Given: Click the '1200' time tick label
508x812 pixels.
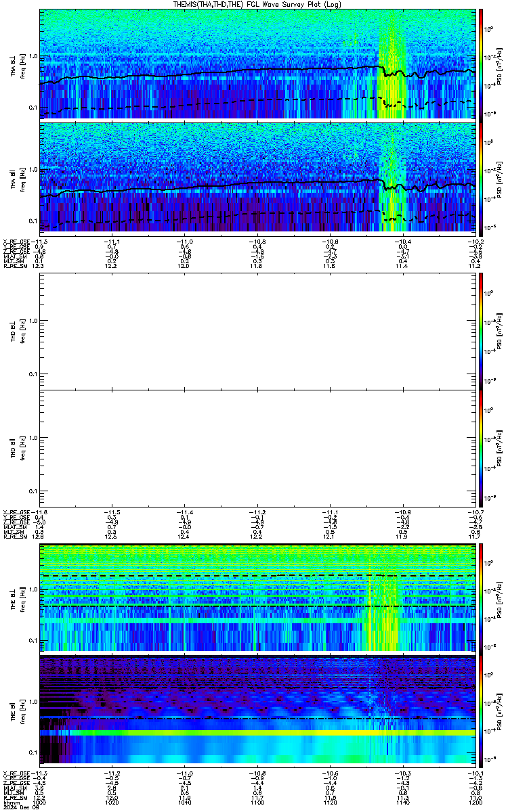Looking at the screenshot, I should (x=475, y=802).
